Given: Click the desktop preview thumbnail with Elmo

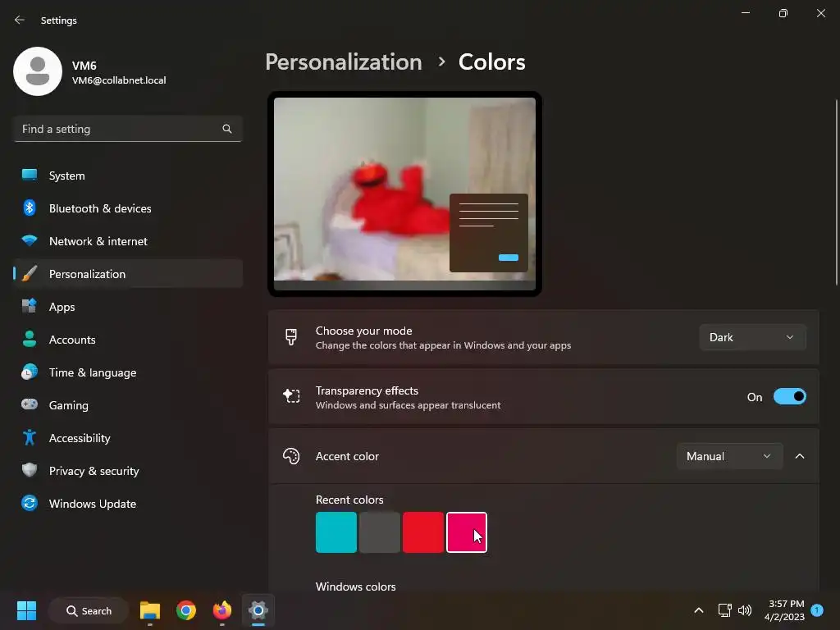Looking at the screenshot, I should (404, 194).
